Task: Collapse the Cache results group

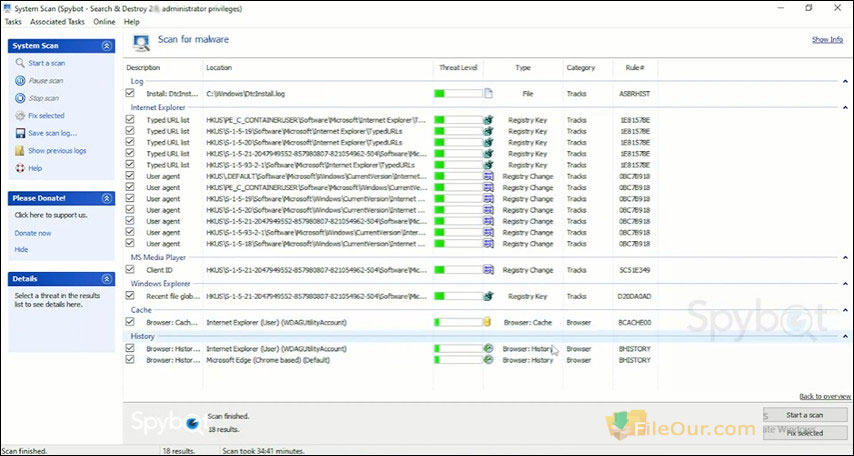Action: [845, 310]
